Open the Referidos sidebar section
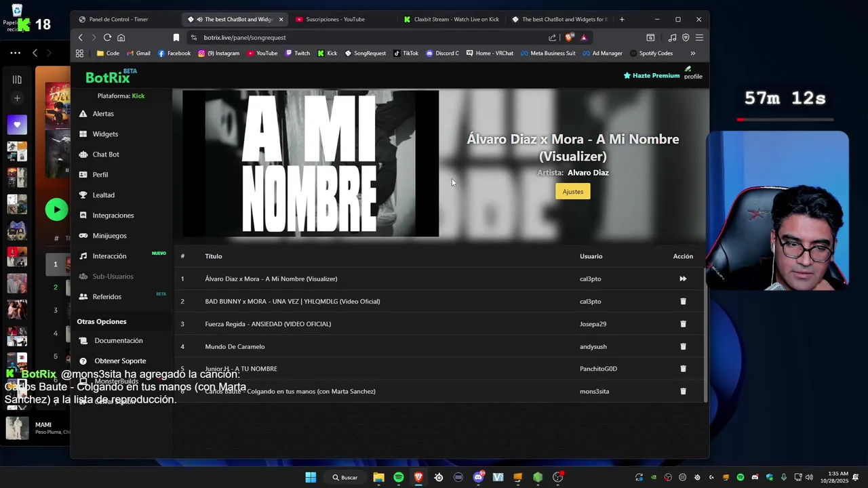 107,297
